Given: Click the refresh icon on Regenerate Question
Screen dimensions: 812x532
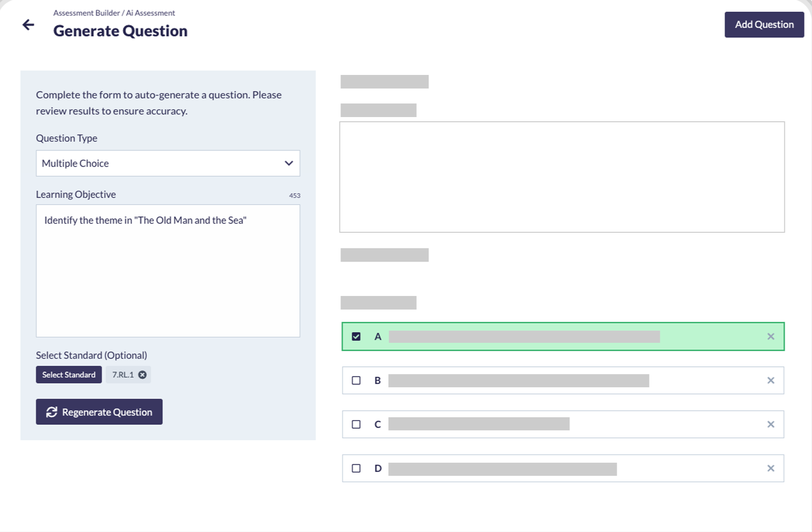Looking at the screenshot, I should click(52, 412).
